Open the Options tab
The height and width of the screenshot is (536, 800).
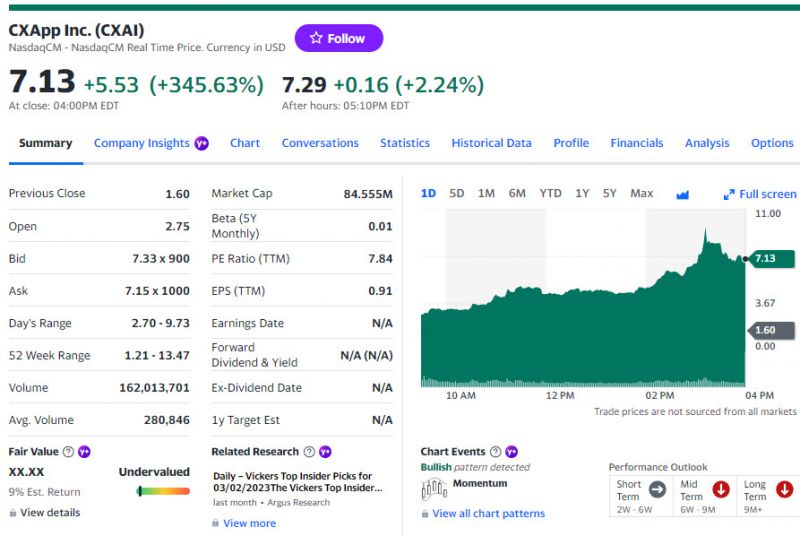(772, 143)
